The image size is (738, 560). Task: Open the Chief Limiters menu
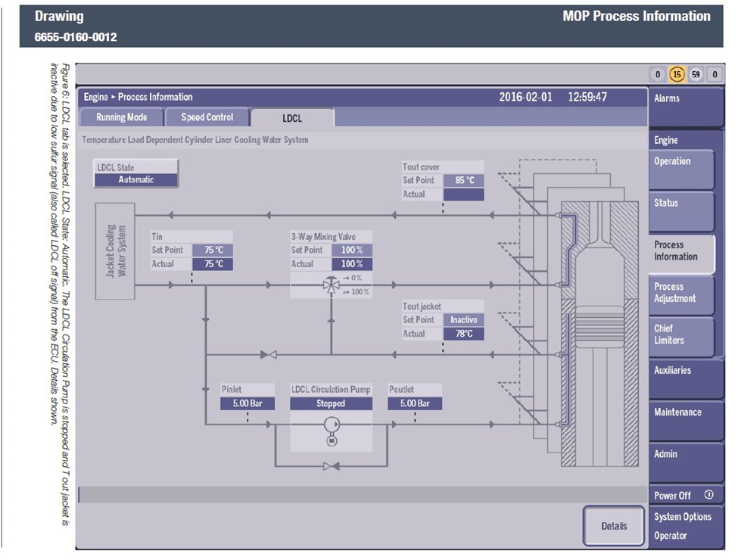click(681, 335)
